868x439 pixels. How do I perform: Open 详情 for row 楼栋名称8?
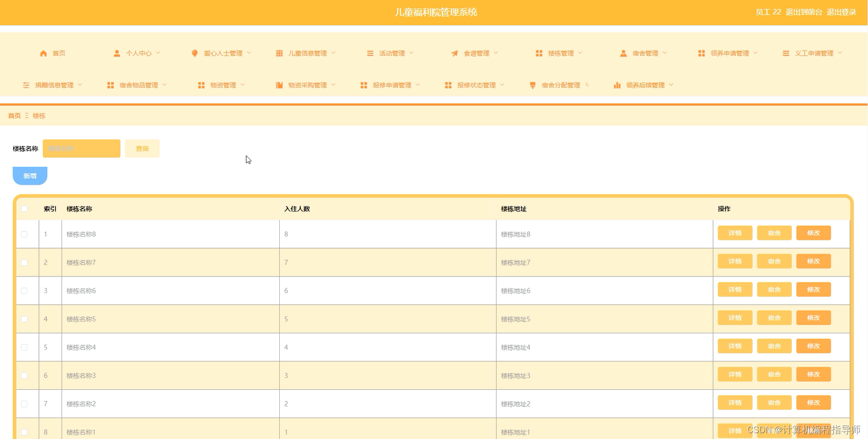(735, 233)
